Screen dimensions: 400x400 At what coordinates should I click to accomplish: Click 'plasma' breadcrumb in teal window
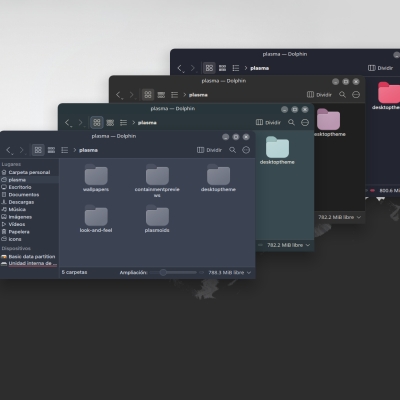pos(147,123)
